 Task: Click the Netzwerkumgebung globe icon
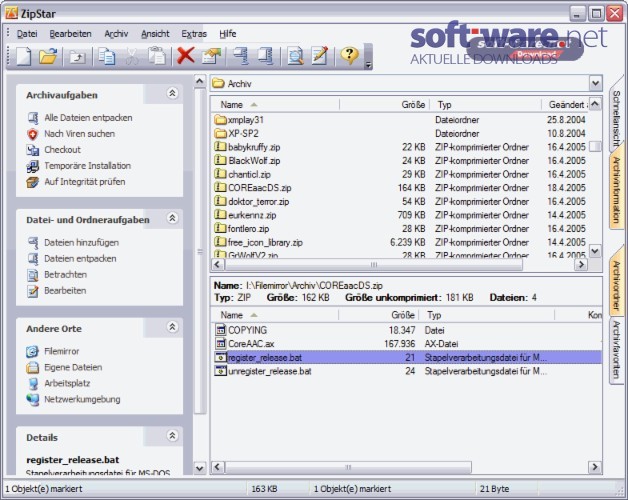[33, 399]
